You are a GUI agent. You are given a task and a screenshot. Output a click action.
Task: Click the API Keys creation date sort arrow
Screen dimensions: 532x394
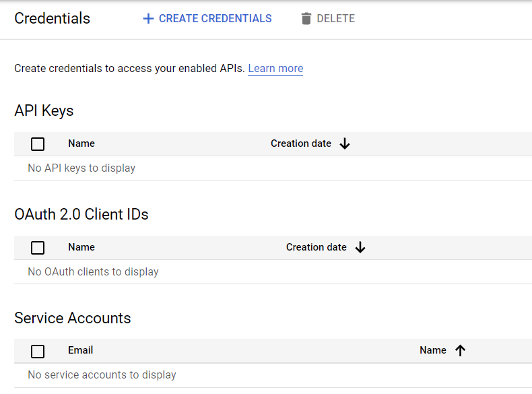click(x=345, y=143)
